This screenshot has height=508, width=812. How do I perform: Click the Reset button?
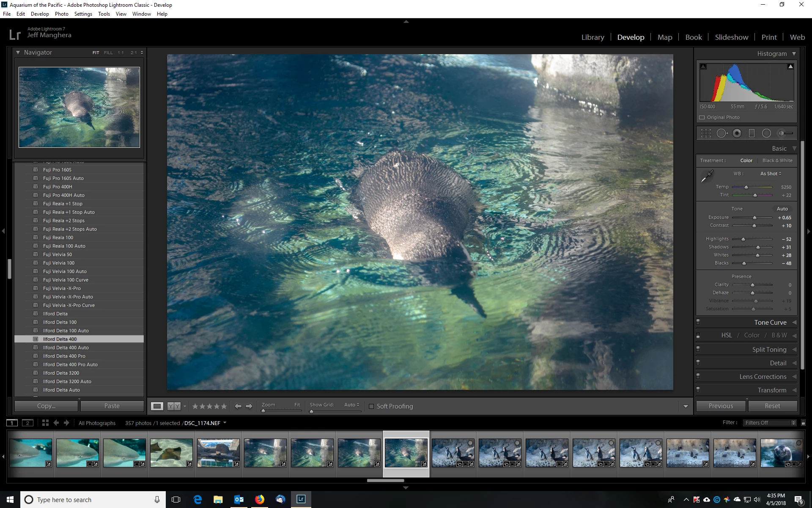pyautogui.click(x=772, y=406)
